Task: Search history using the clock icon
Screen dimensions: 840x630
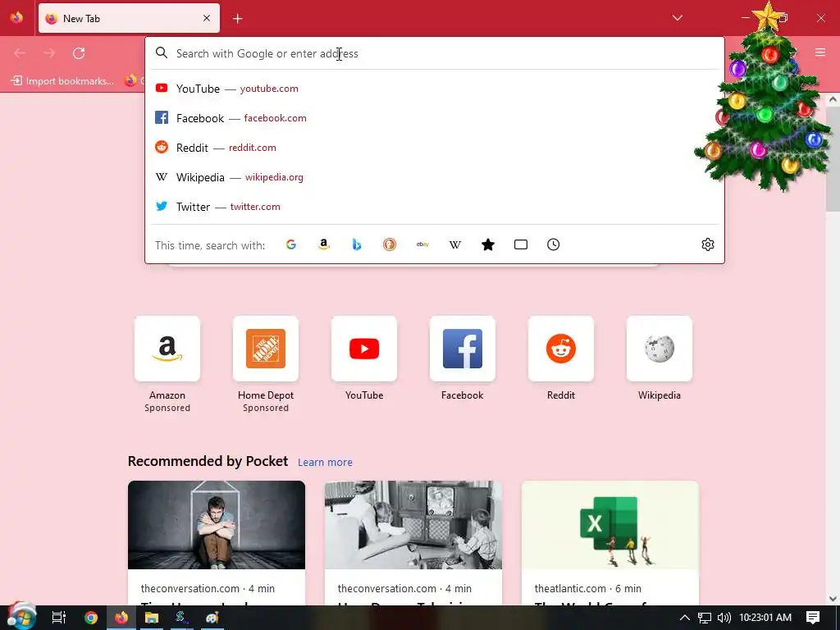Action: 554,244
